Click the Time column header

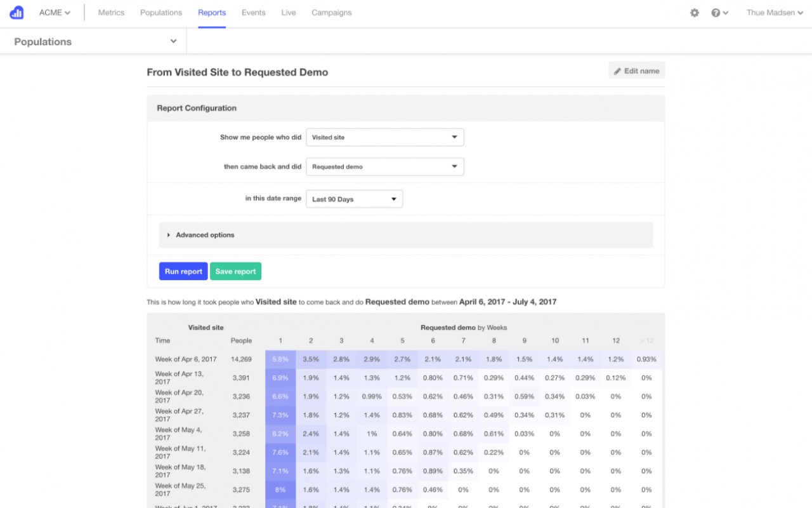[162, 340]
